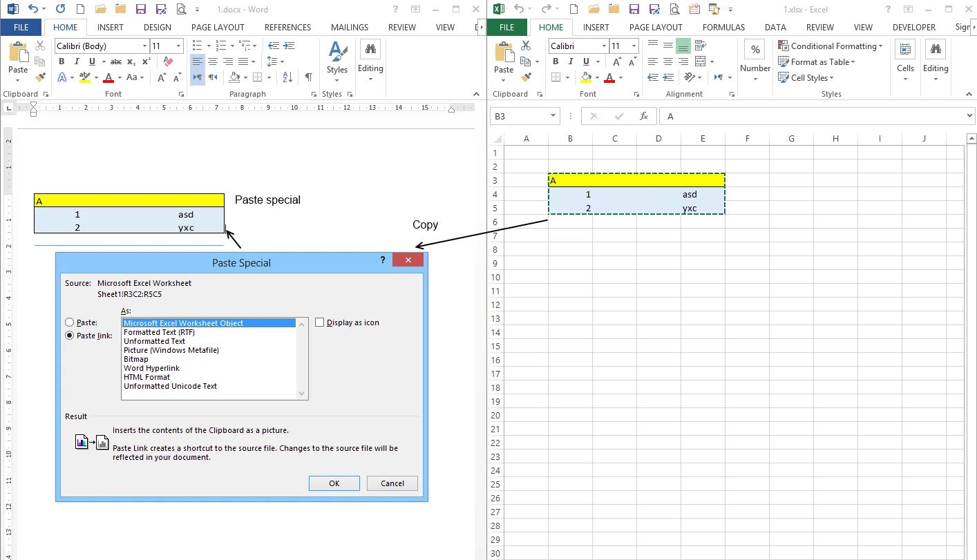977x560 pixels.
Task: Click Excel's Cut scissors icon
Action: (527, 46)
